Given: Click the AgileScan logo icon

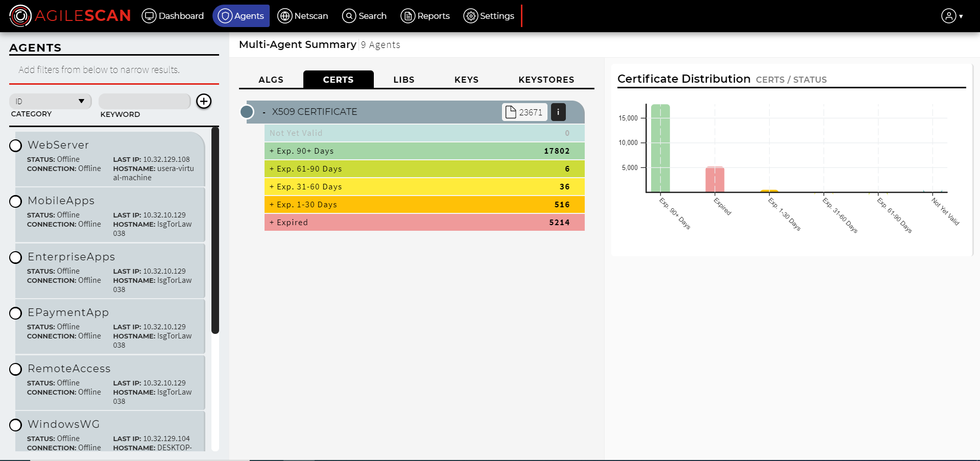Looking at the screenshot, I should [20, 16].
